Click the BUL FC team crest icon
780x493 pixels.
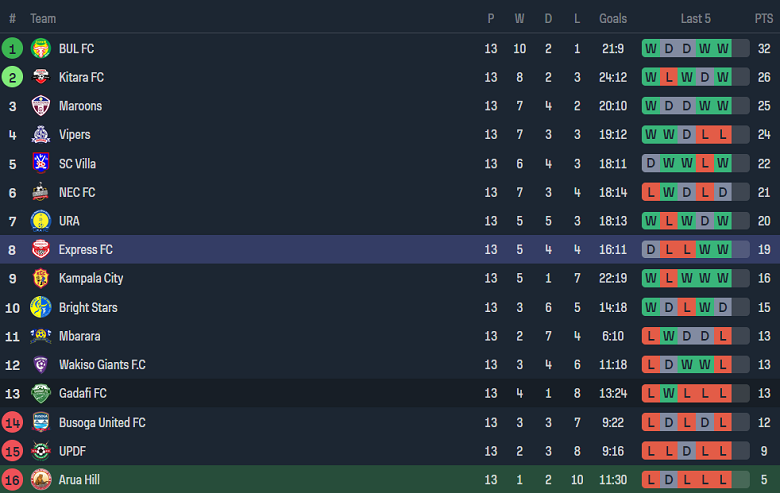[x=41, y=48]
